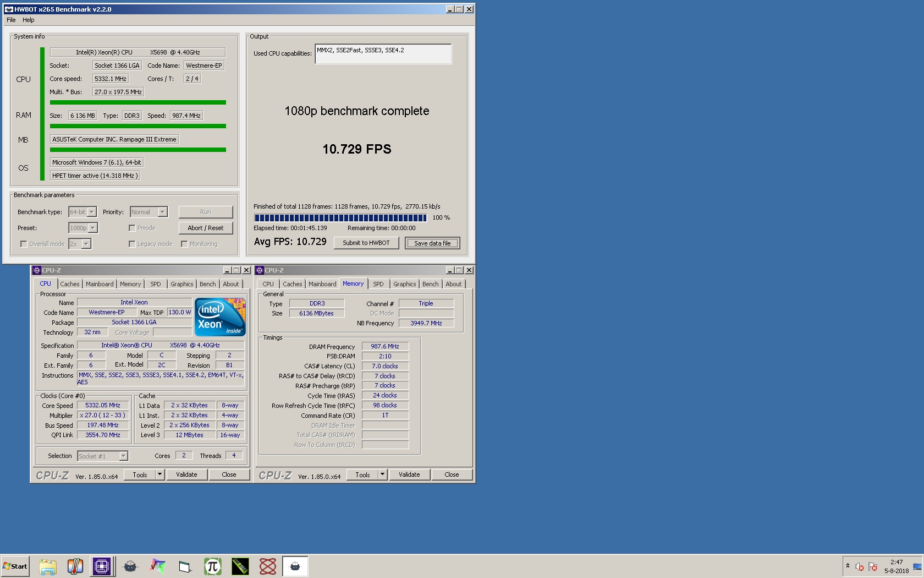Viewport: 924px width, 578px height.
Task: Launch the red atom loops icon
Action: [267, 566]
